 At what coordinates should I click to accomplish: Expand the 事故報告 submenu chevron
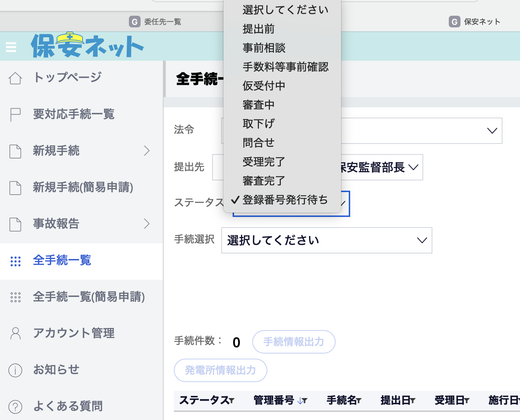click(147, 224)
